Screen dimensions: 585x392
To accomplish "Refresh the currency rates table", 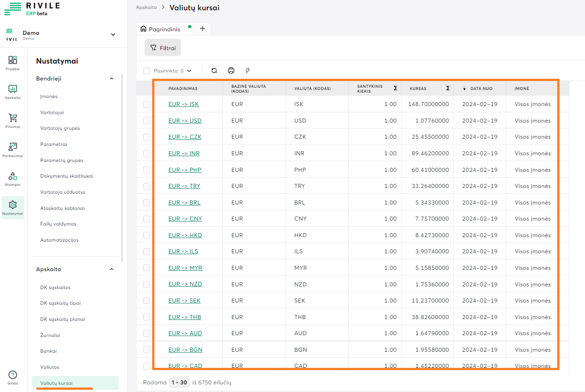I will click(x=214, y=70).
